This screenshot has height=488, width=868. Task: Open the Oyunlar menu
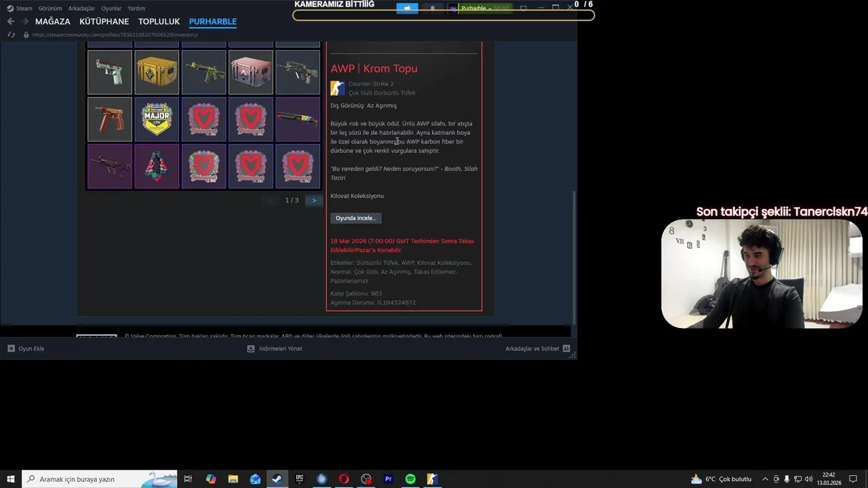pos(111,8)
